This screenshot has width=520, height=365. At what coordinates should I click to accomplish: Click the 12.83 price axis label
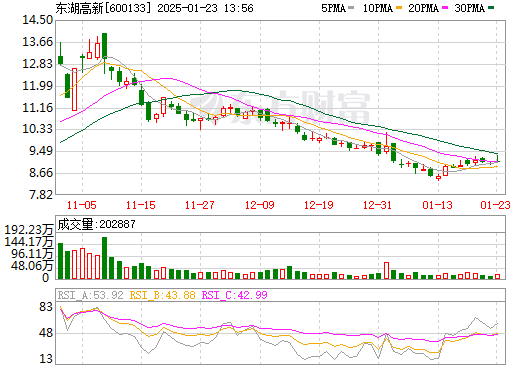(37, 64)
